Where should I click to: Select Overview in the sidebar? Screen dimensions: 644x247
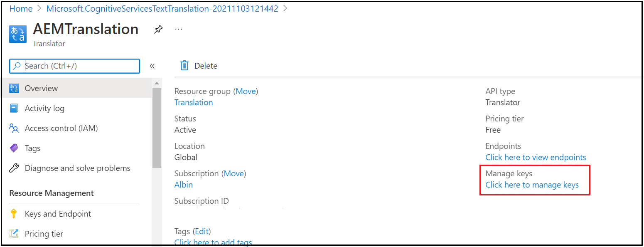point(41,88)
